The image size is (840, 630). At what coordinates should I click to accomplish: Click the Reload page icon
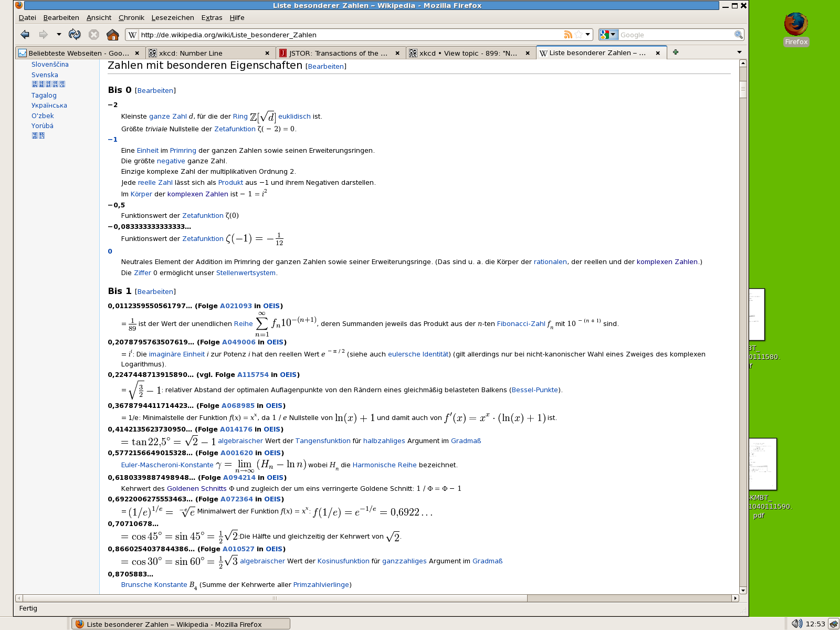coord(75,35)
